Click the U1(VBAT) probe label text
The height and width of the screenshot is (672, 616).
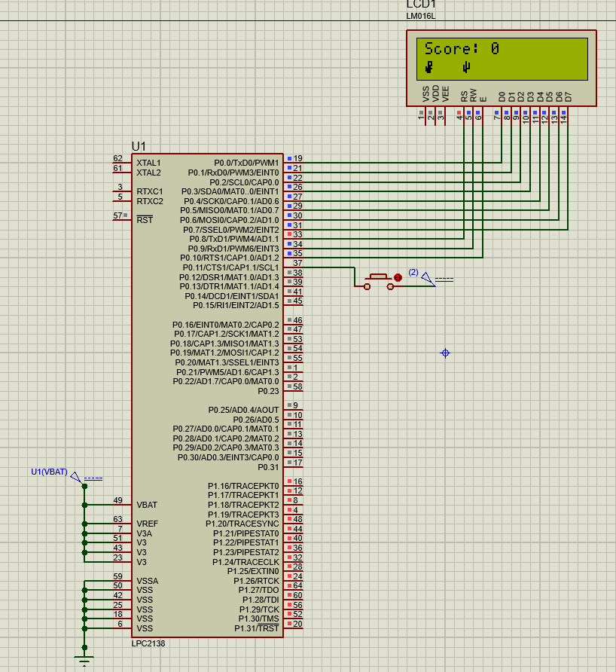pos(49,472)
